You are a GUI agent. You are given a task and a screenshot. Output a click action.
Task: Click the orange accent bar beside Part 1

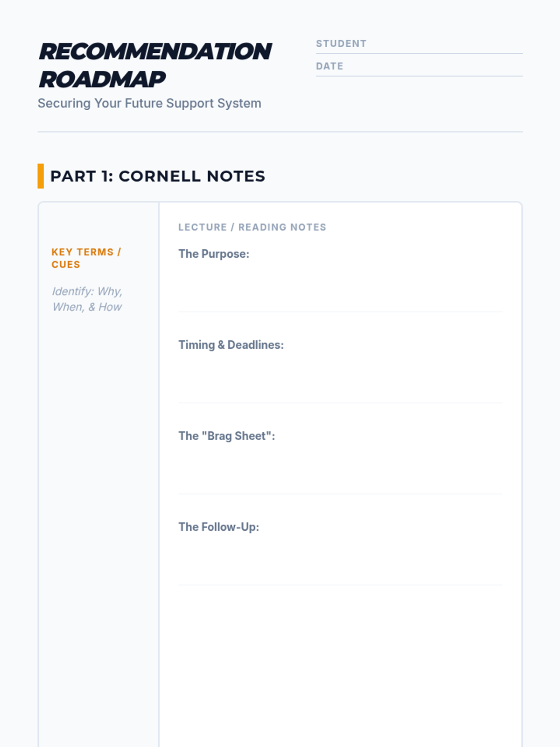point(41,176)
